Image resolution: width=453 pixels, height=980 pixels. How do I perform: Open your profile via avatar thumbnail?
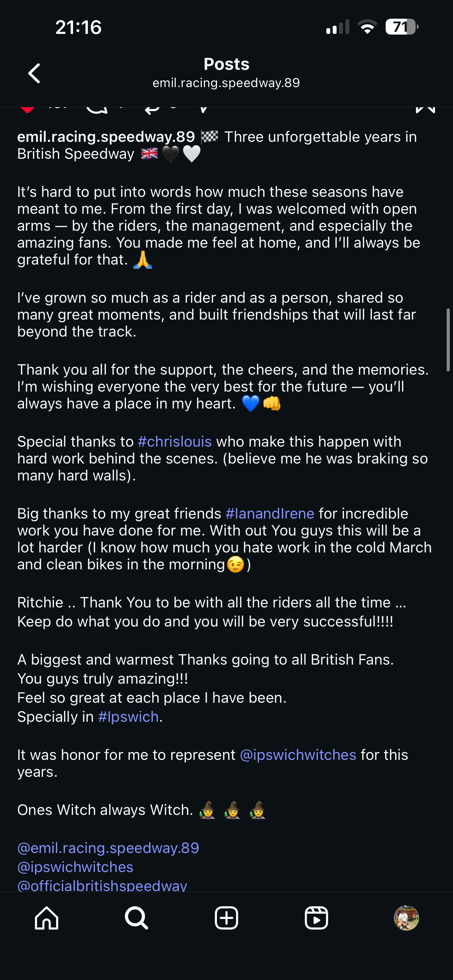point(406,918)
